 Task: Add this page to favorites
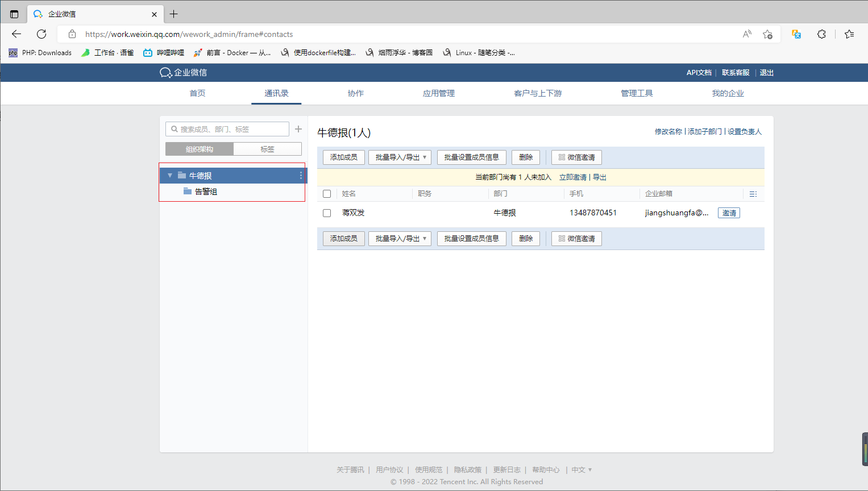[767, 34]
